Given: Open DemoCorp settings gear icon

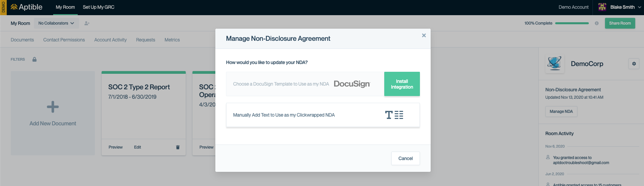Looking at the screenshot, I should 634,64.
